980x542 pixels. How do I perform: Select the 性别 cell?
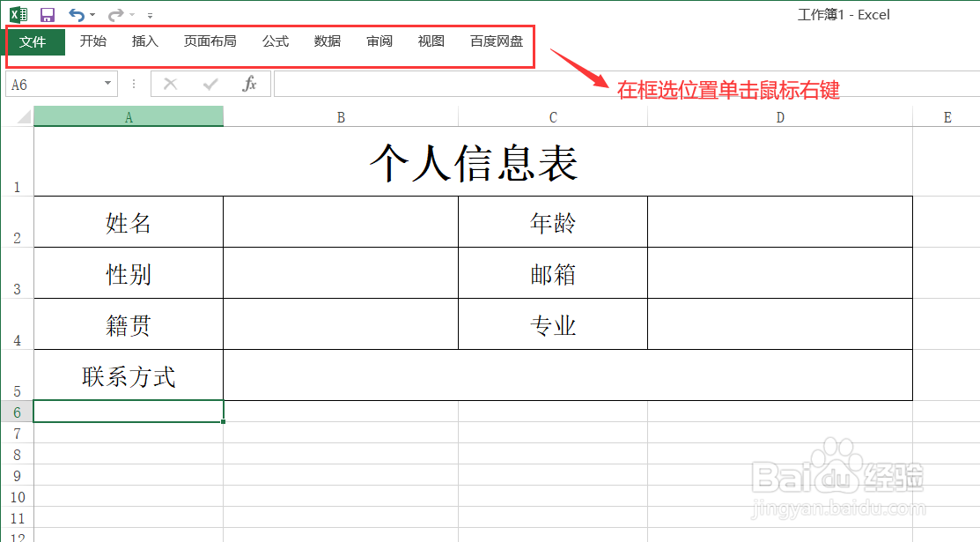tap(129, 273)
